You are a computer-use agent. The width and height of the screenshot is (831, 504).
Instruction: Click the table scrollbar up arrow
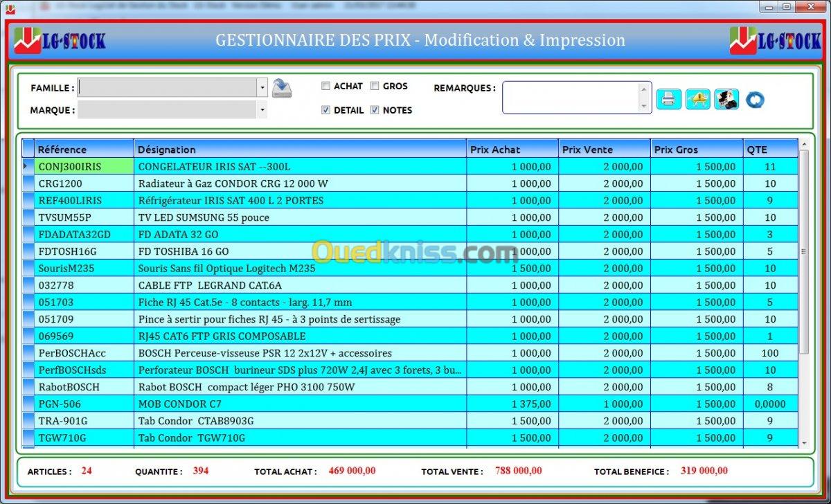[804, 145]
